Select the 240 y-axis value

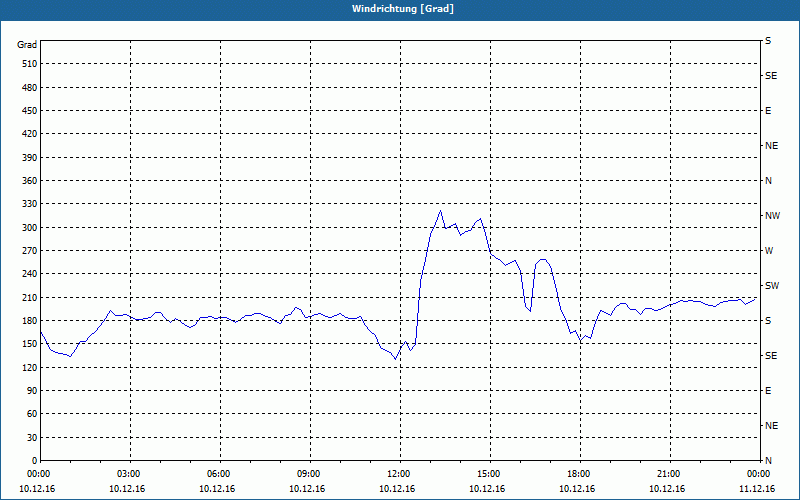coord(30,273)
